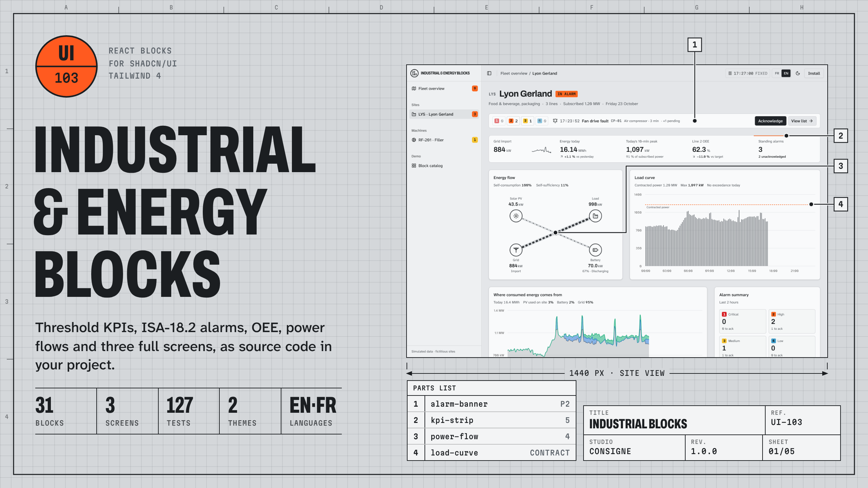Click the Standing alarms KPI tile
The width and height of the screenshot is (868, 488).
[x=787, y=149]
